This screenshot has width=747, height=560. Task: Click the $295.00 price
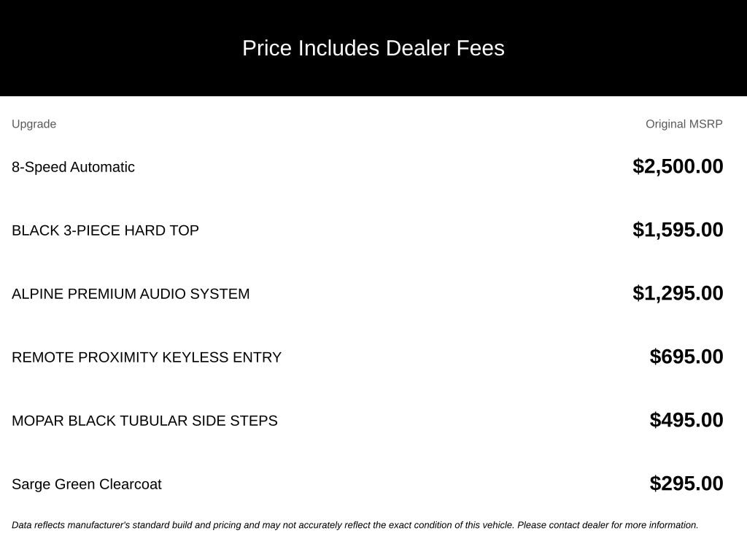pos(686,483)
